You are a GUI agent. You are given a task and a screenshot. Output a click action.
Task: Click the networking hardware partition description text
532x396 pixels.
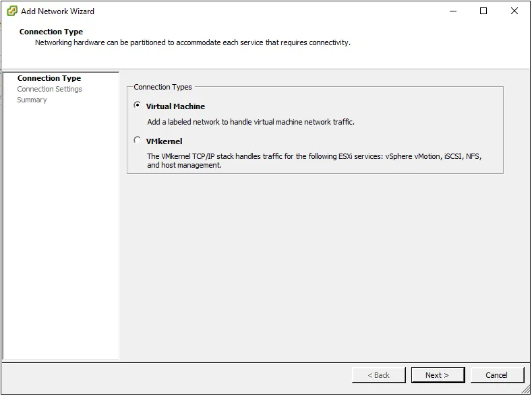[192, 42]
